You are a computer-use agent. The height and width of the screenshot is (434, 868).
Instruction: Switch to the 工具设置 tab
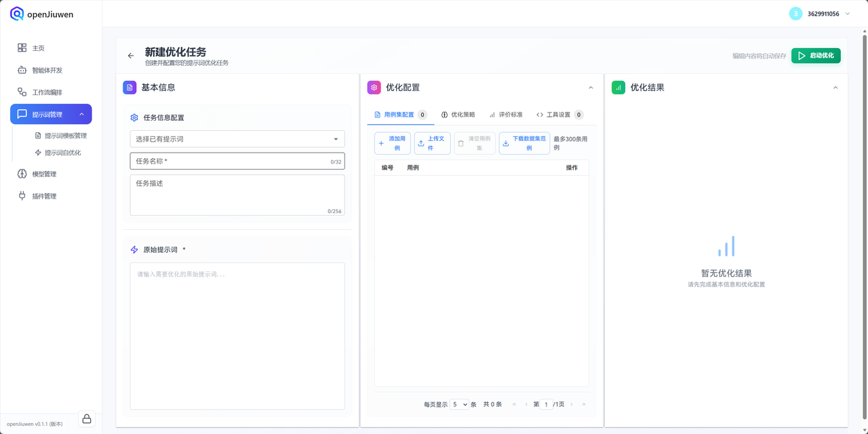point(559,115)
